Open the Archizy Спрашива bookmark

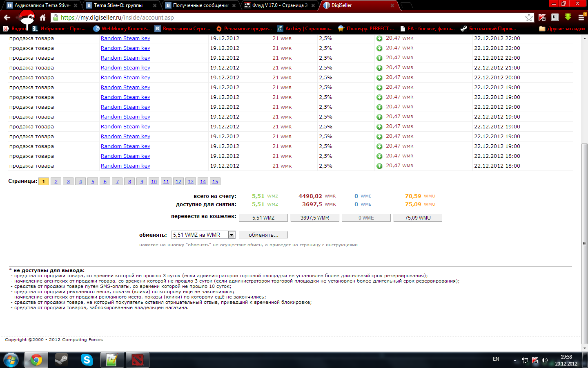305,29
